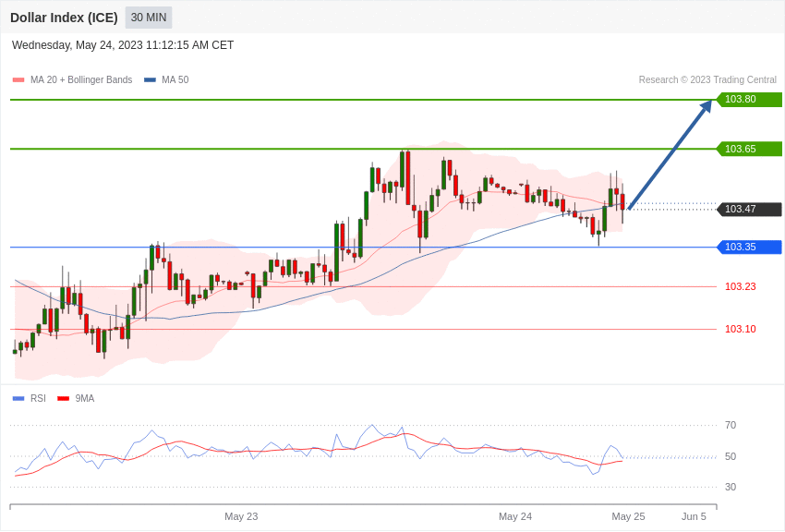Click the Wednesday, May 24, 2023 timestamp

pyautogui.click(x=123, y=45)
